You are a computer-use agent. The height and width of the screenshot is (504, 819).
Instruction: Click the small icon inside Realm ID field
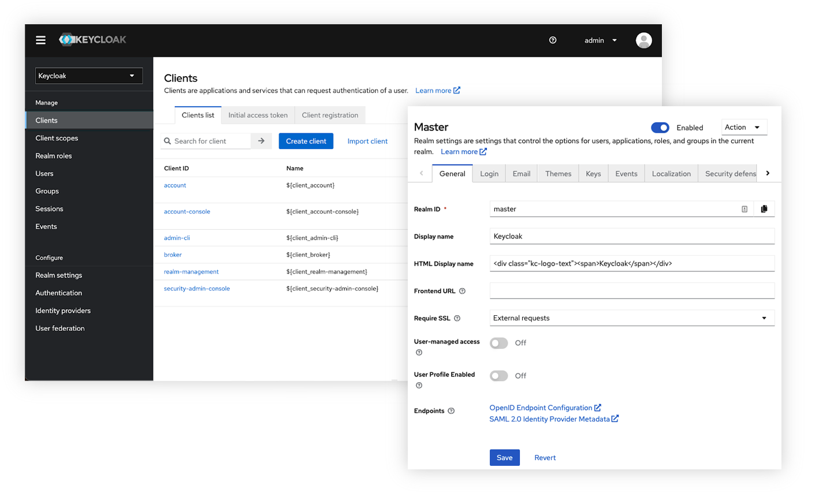[x=744, y=209]
